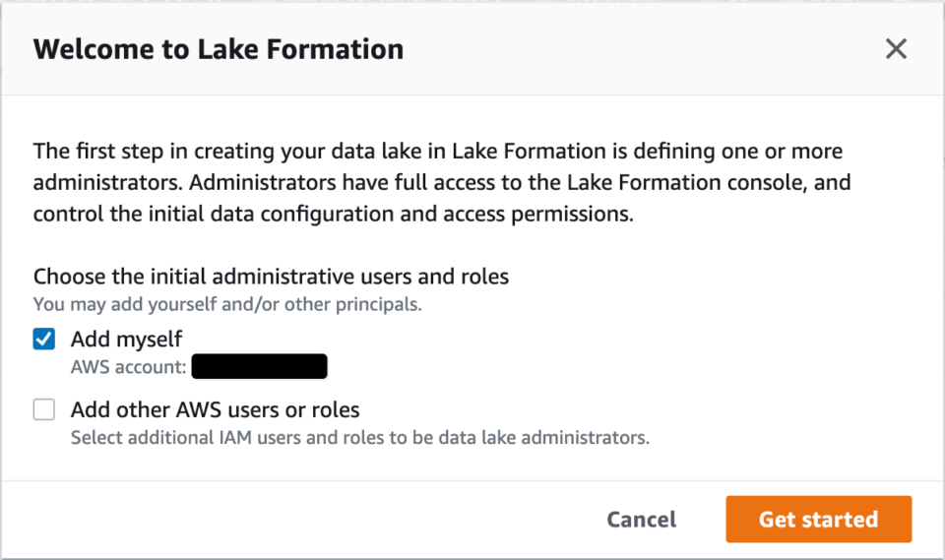Click the AWS account: label

(x=126, y=368)
